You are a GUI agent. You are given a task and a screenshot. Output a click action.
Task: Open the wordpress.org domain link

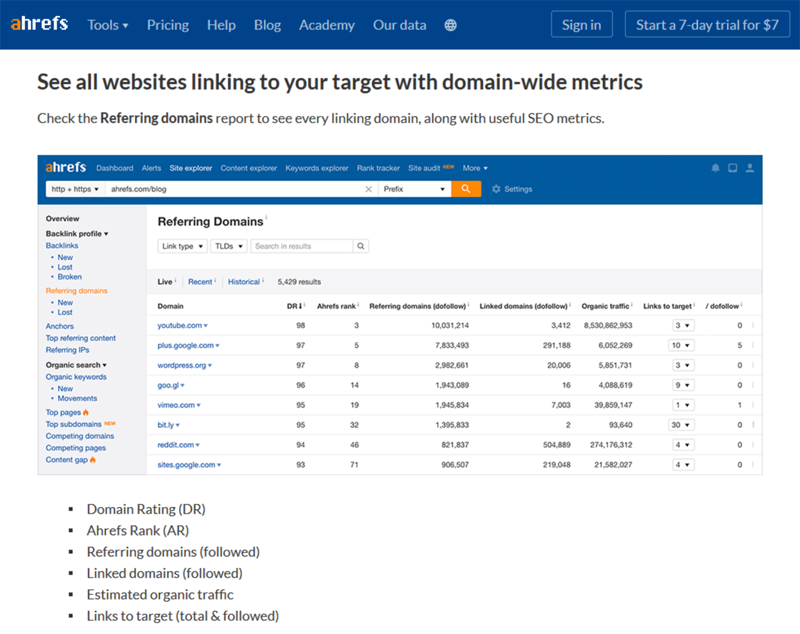point(182,365)
